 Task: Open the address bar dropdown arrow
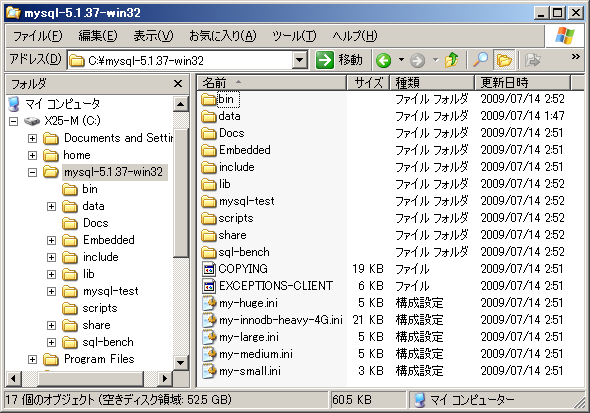click(x=300, y=60)
